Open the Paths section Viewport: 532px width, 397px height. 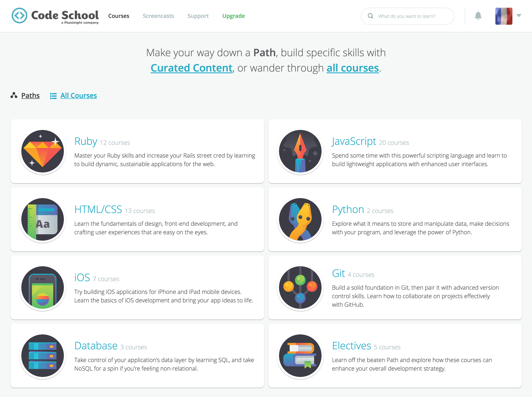click(30, 95)
